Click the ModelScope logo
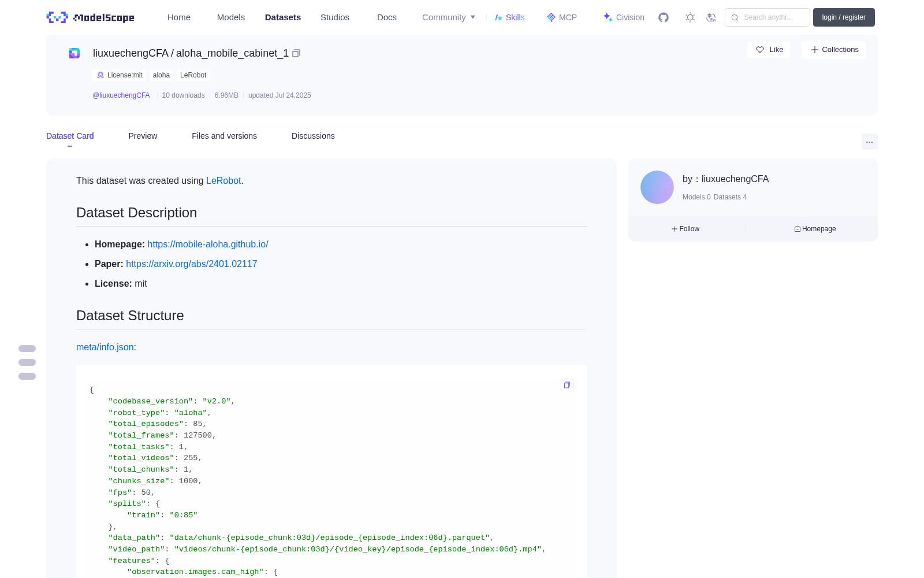Screen dimensions: 924x578 pyautogui.click(x=91, y=17)
